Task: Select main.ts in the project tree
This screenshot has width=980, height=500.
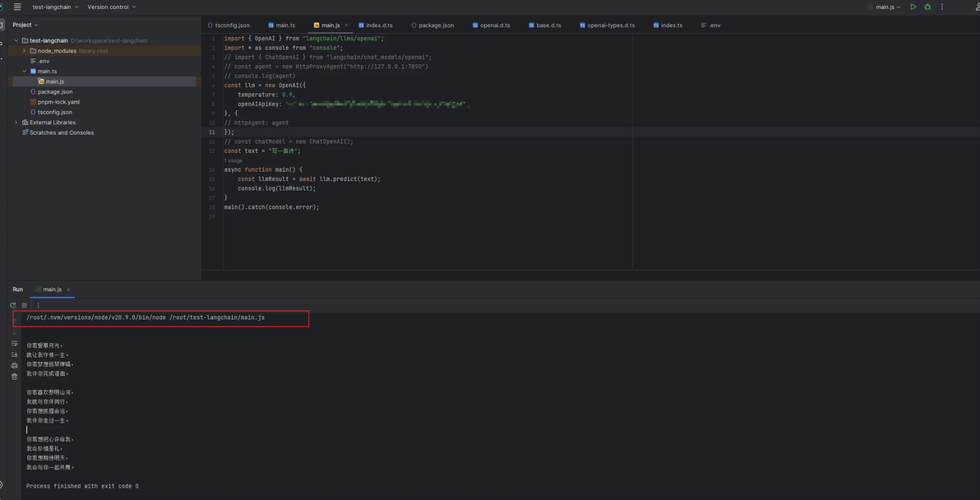Action: 43,72
